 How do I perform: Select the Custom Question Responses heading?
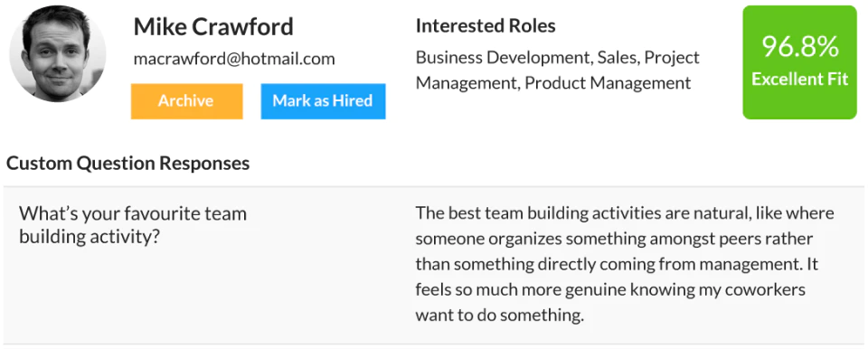point(127,164)
